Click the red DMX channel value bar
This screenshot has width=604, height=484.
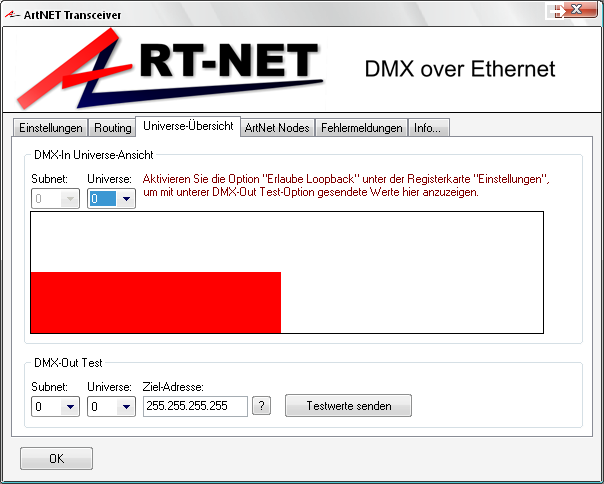(156, 302)
